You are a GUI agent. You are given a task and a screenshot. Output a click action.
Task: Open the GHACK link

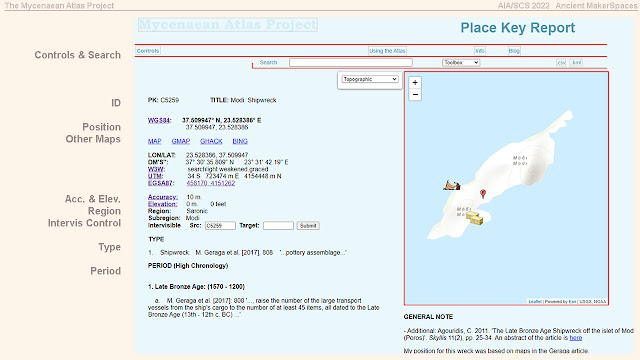point(211,141)
